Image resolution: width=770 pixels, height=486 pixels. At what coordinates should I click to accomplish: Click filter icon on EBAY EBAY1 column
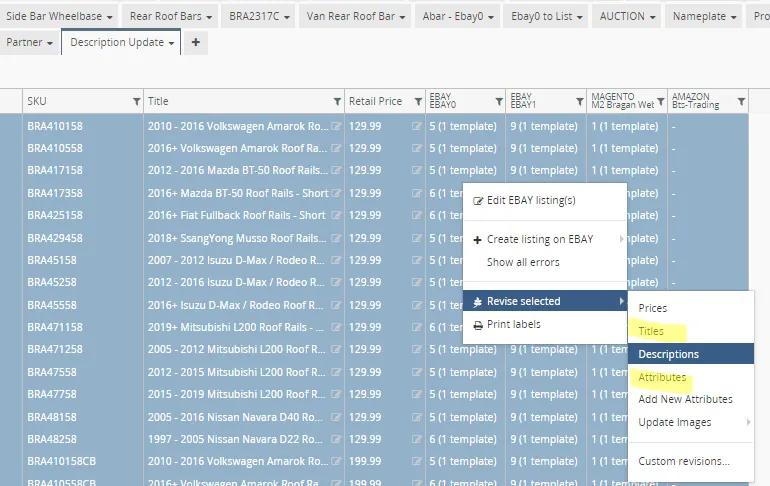[x=579, y=102]
